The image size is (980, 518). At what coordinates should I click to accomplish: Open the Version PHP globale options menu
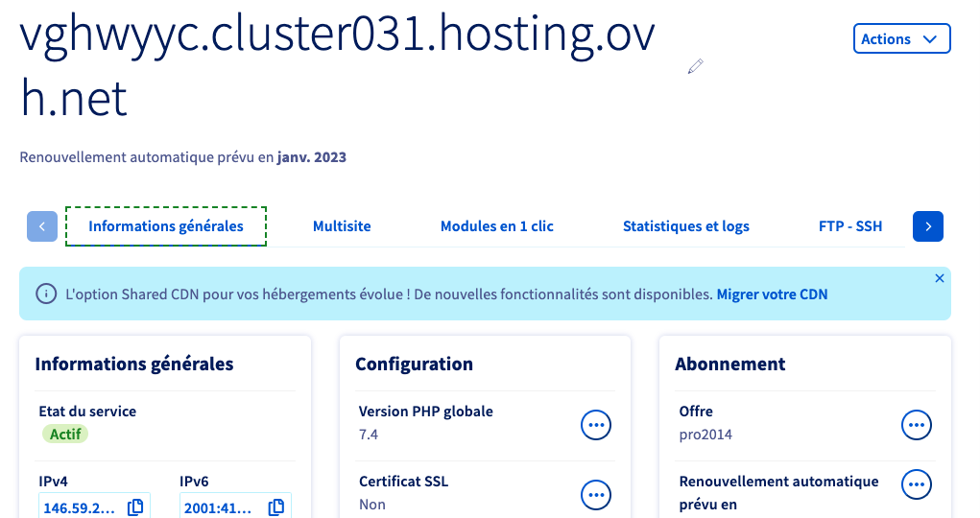pyautogui.click(x=596, y=425)
